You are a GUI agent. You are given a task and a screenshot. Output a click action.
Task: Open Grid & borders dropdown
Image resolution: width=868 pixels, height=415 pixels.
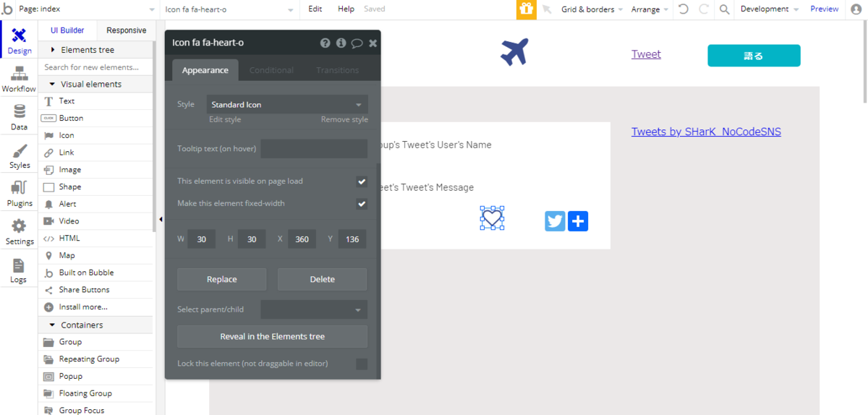coord(592,9)
